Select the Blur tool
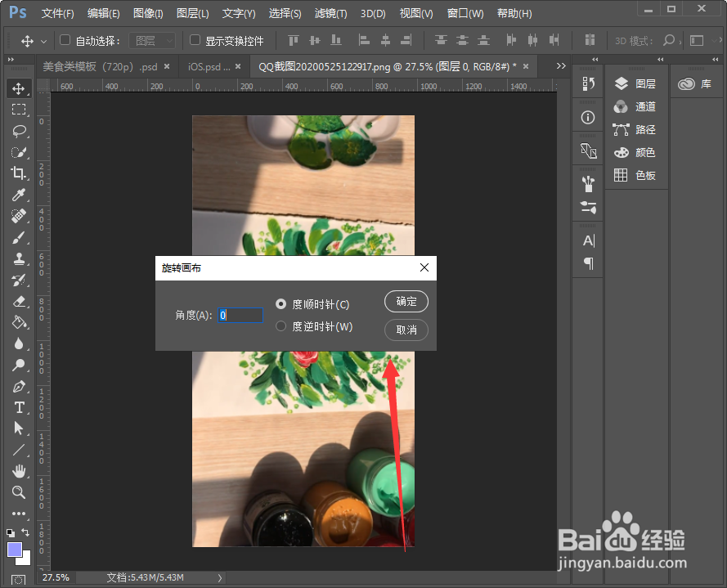Screen dimensions: 727x588 [19, 343]
